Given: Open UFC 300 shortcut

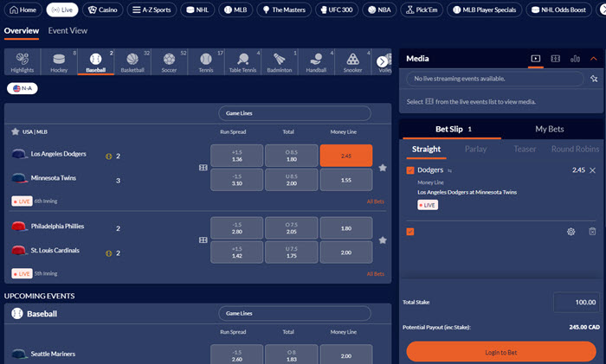Looking at the screenshot, I should tap(337, 10).
